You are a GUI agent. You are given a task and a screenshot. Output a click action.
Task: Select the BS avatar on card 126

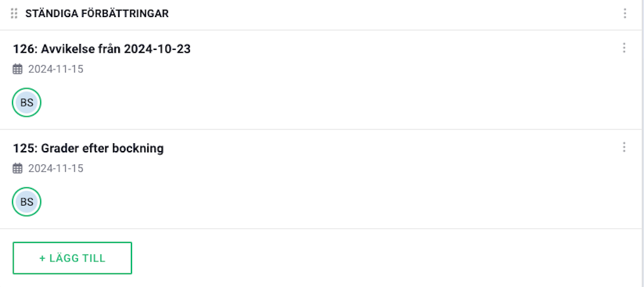pos(27,102)
